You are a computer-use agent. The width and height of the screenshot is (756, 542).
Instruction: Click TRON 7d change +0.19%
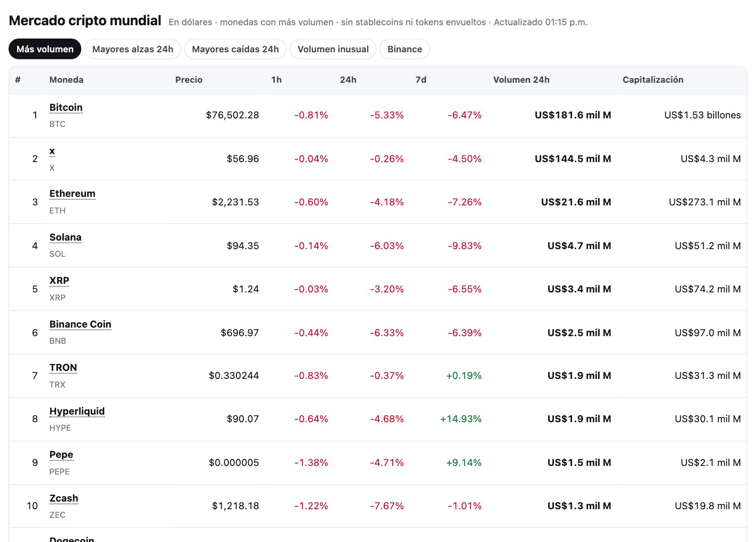[464, 376]
